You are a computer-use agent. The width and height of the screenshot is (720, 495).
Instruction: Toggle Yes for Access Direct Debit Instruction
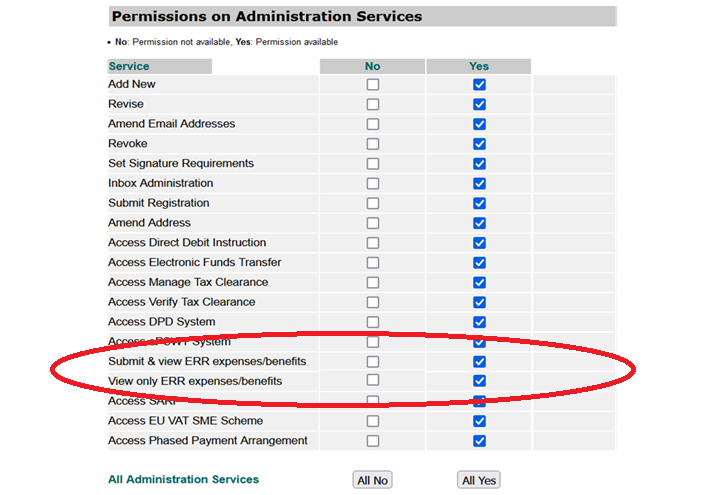click(479, 243)
